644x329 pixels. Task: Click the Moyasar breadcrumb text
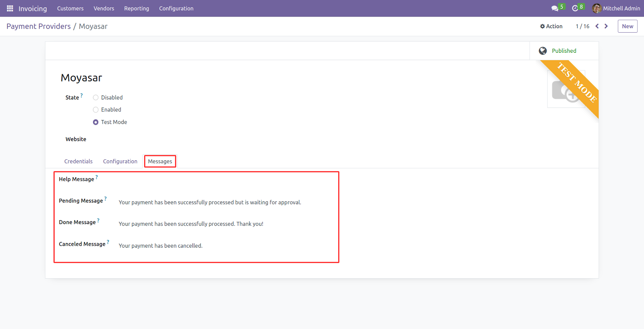pos(93,26)
